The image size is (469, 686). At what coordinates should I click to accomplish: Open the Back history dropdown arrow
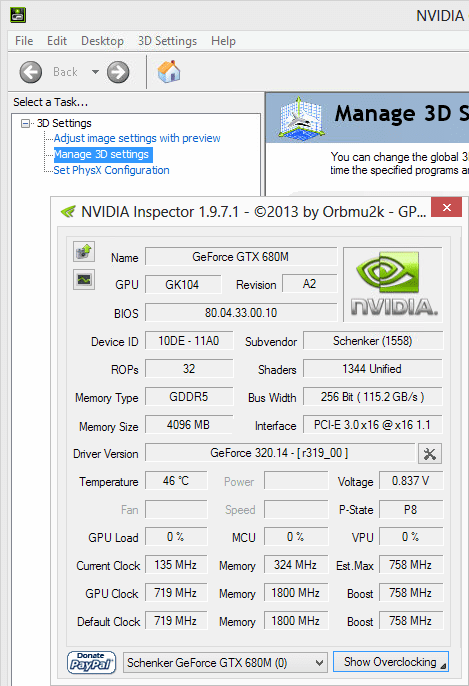point(95,72)
